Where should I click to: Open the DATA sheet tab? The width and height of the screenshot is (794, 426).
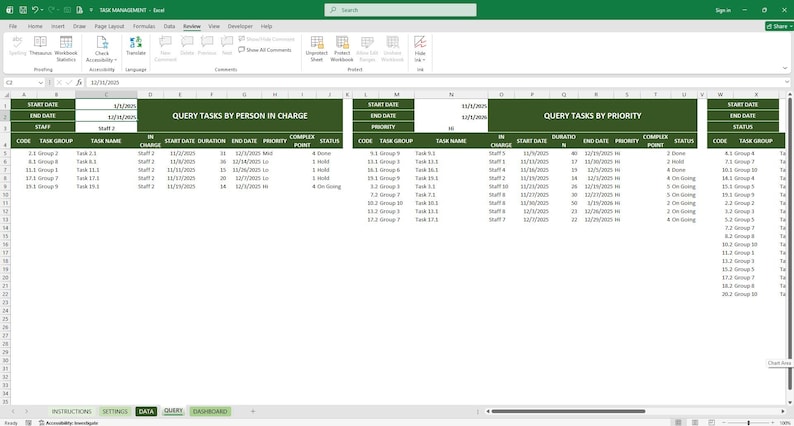pyautogui.click(x=146, y=411)
